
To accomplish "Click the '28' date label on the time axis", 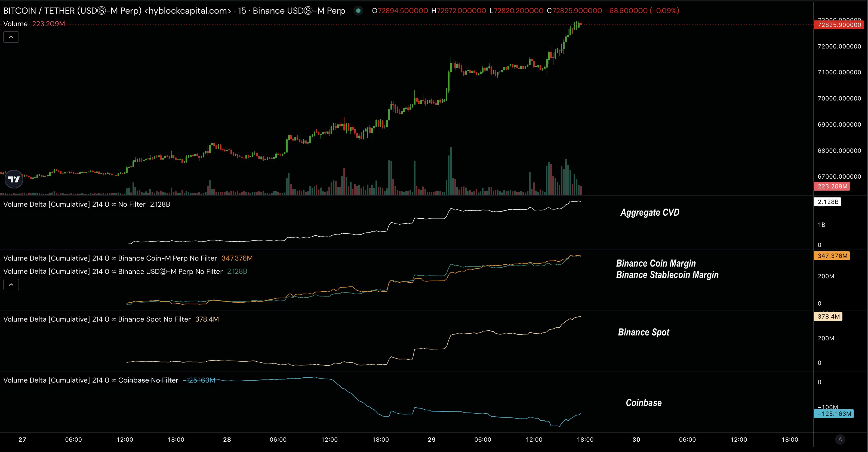I will coord(227,439).
